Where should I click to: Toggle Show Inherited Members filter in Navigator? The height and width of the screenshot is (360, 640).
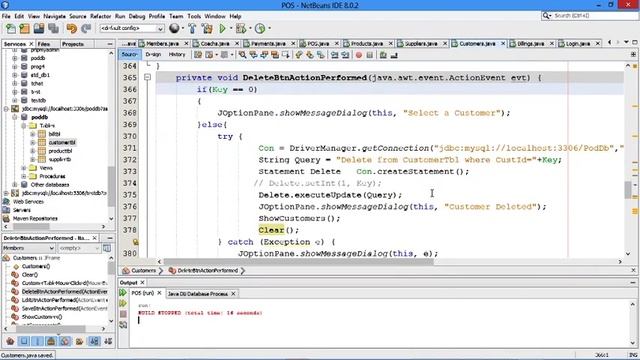click(x=10, y=341)
